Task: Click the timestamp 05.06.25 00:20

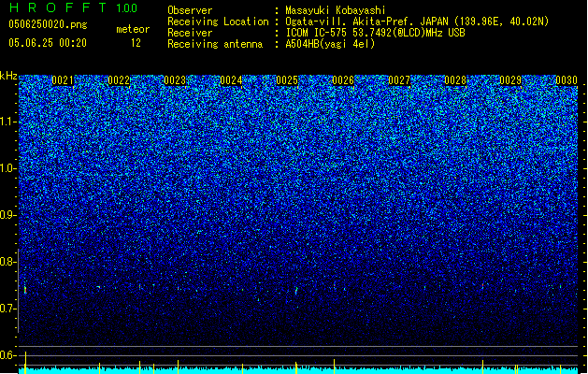Action: click(48, 43)
